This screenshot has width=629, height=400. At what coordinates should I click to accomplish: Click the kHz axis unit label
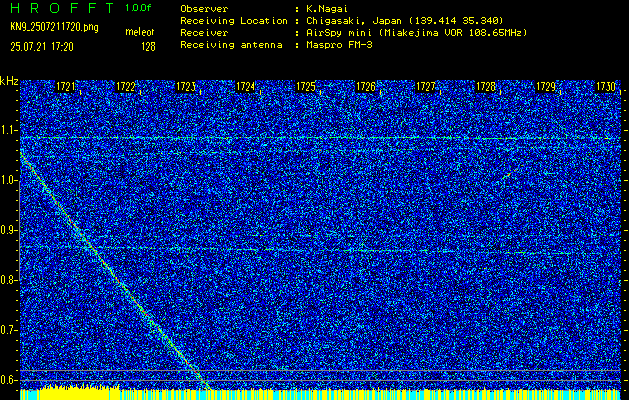(x=9, y=81)
